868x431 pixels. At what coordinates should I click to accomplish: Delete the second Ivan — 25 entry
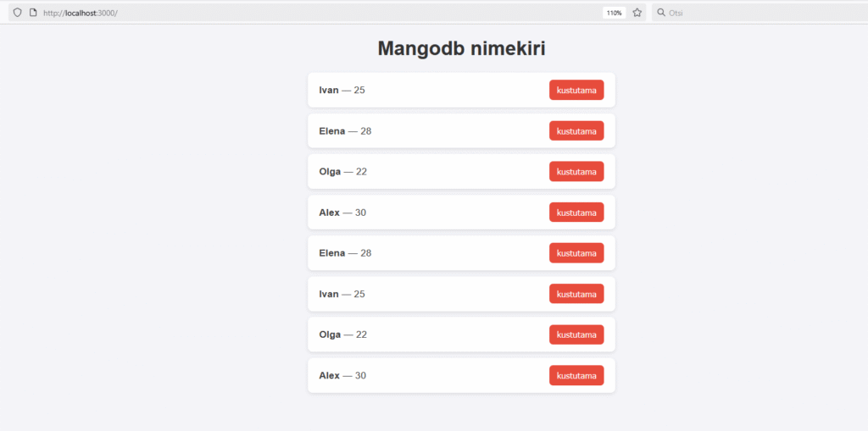(576, 294)
